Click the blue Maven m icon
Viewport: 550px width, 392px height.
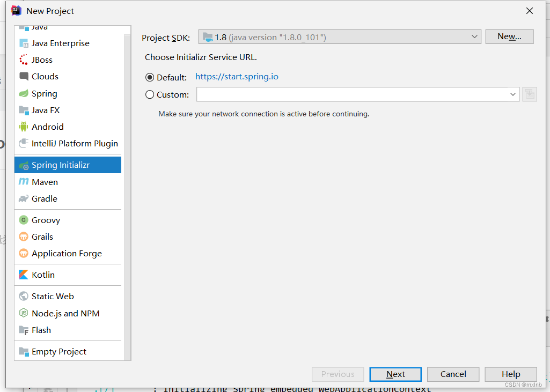point(24,182)
